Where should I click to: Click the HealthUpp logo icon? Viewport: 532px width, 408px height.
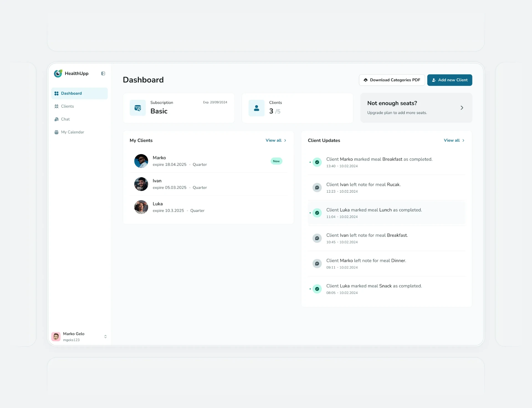point(58,73)
